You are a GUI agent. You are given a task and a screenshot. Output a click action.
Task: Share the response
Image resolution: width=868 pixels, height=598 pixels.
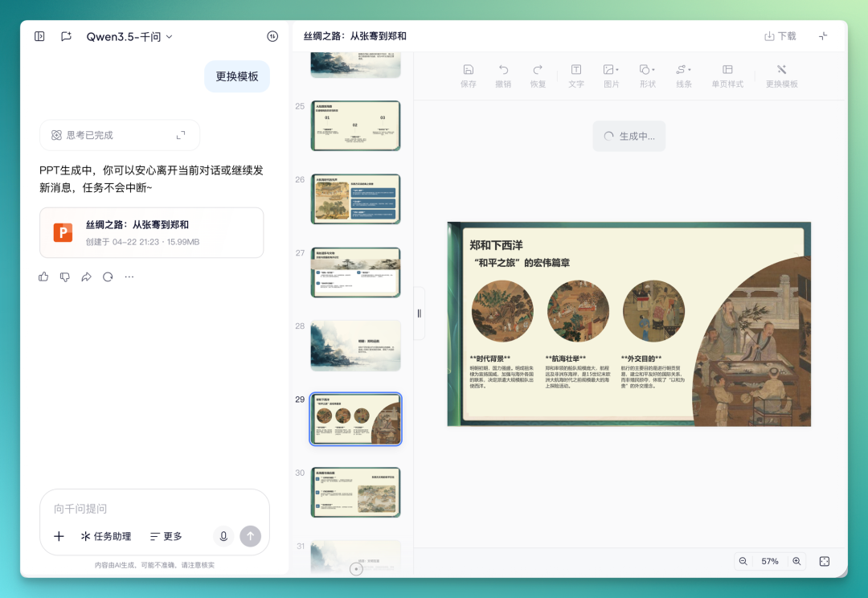click(x=86, y=276)
